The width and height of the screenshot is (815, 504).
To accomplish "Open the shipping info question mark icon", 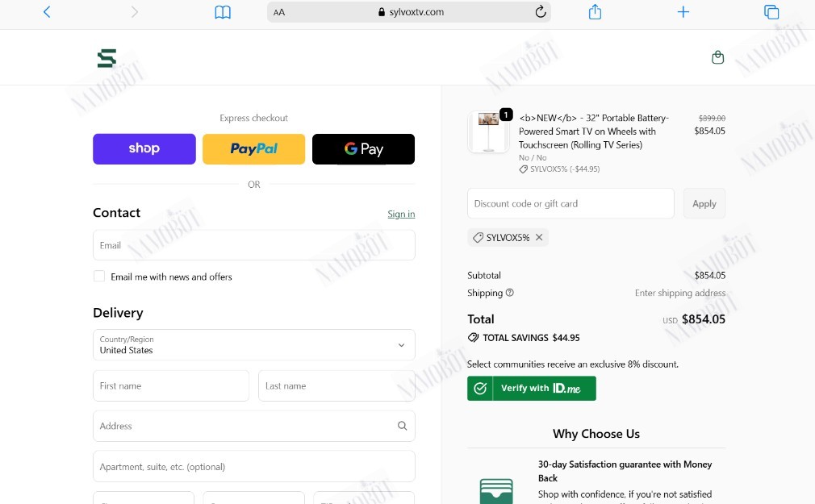I will pyautogui.click(x=509, y=293).
